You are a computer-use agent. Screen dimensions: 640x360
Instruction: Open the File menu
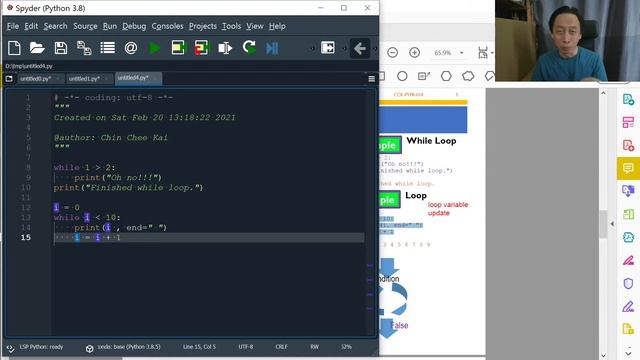coord(13,26)
